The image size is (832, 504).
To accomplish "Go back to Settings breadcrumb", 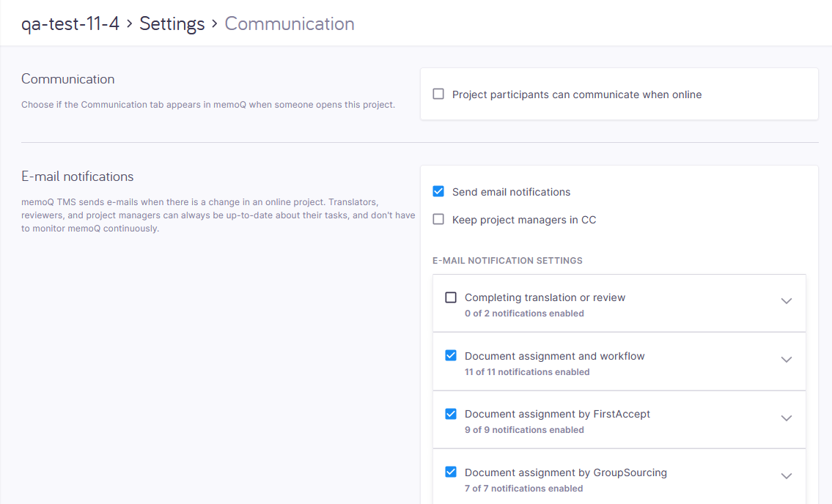I will pos(172,23).
